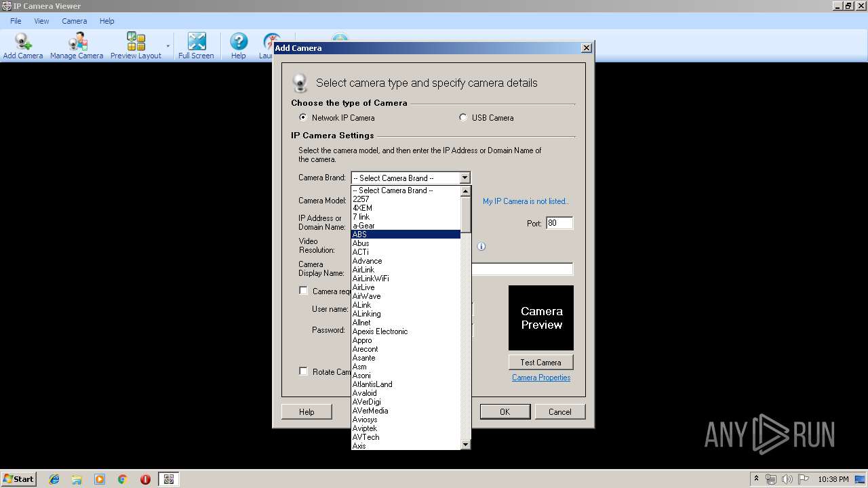Click the Windows Start button

[19, 479]
